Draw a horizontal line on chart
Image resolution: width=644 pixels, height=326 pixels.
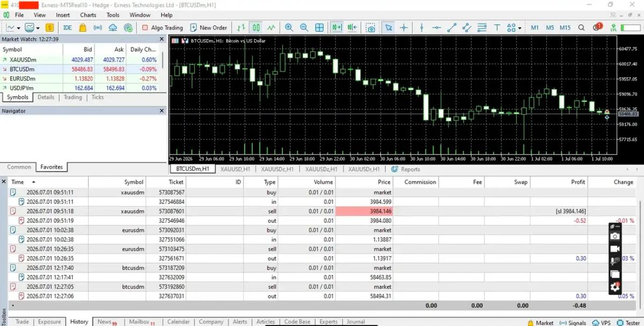coord(437,27)
